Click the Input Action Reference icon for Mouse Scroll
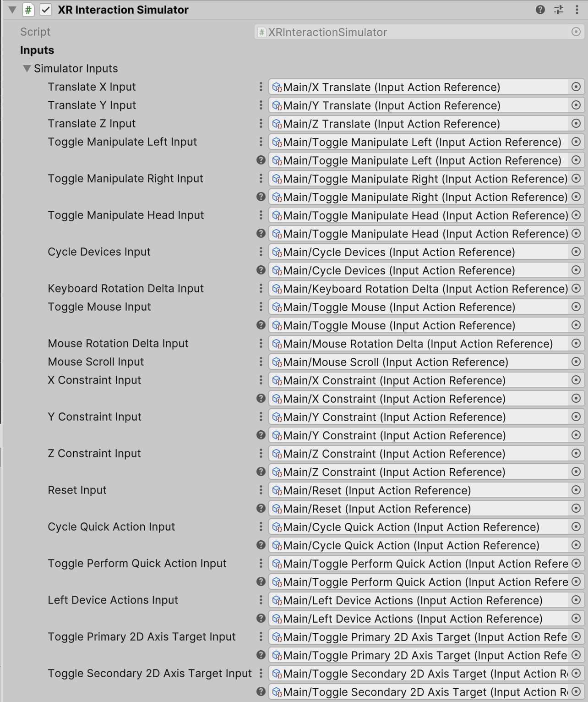The width and height of the screenshot is (588, 702). pyautogui.click(x=277, y=362)
